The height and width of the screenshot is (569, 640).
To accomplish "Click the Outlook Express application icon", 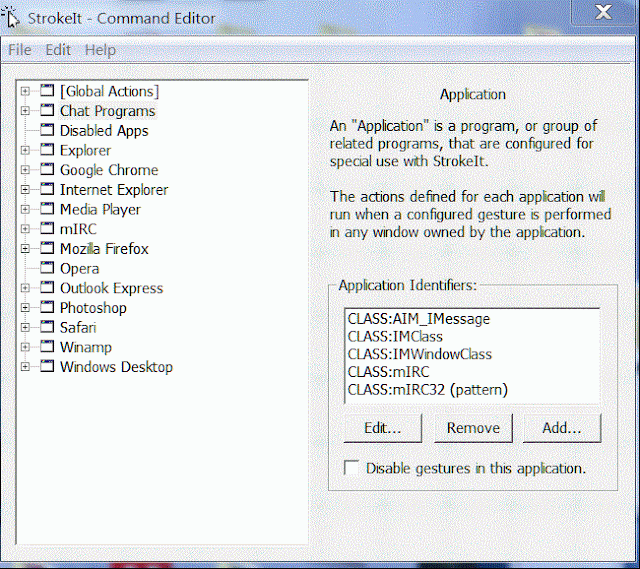I will coord(47,287).
